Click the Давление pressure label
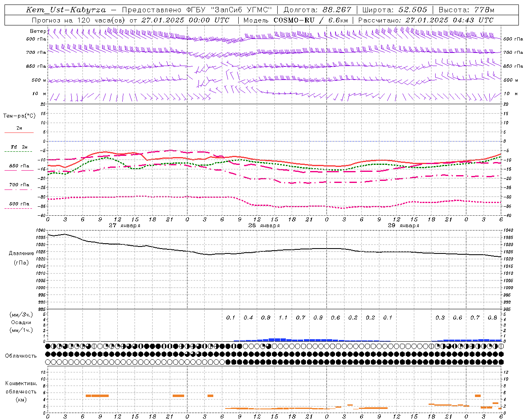This screenshot has width=525, height=420. pyautogui.click(x=21, y=253)
